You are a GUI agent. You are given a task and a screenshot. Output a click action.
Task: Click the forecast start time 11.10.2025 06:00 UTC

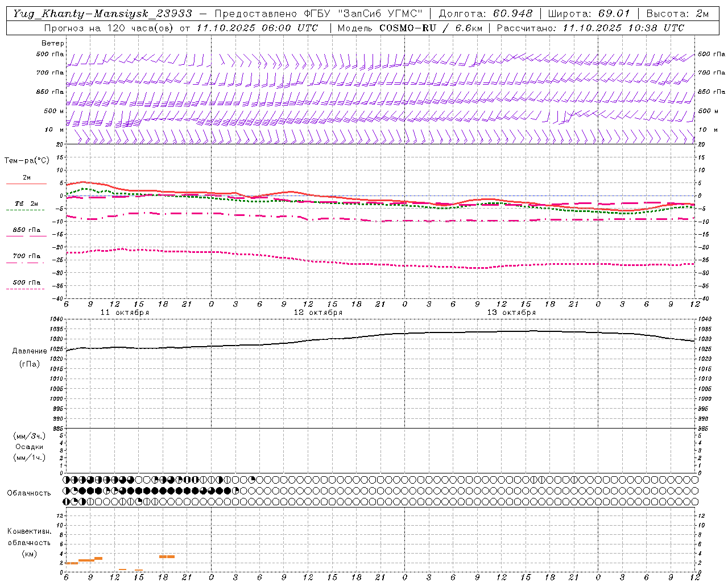[257, 28]
